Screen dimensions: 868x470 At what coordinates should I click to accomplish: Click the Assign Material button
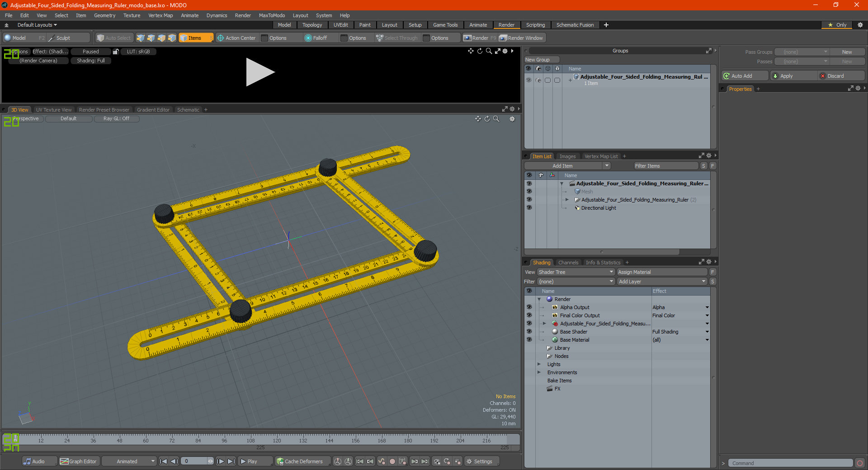(662, 272)
